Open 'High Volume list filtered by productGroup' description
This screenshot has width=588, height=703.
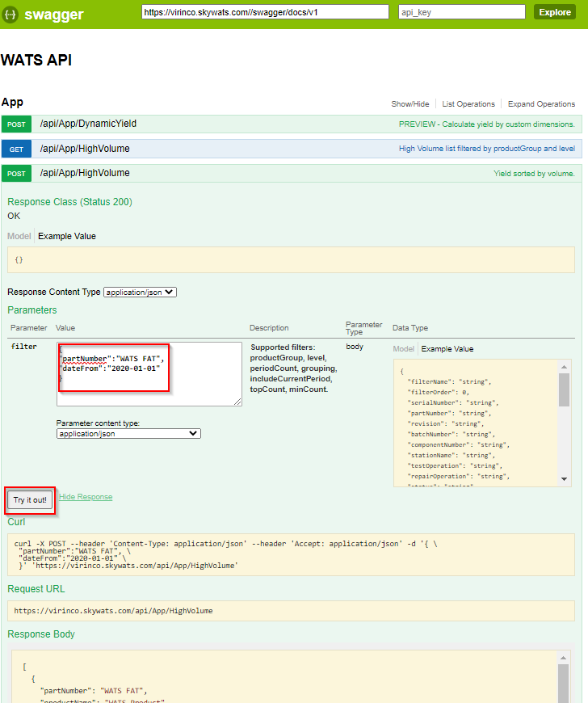[x=487, y=149]
